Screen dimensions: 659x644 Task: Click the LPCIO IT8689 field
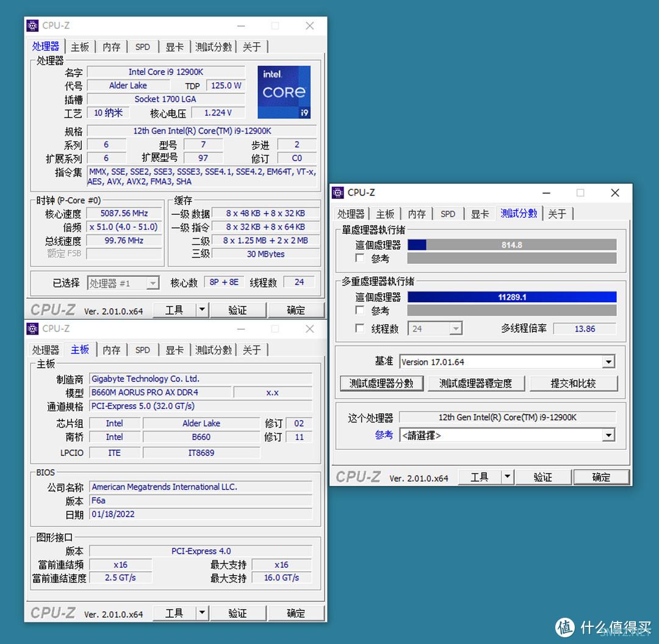pyautogui.click(x=201, y=453)
